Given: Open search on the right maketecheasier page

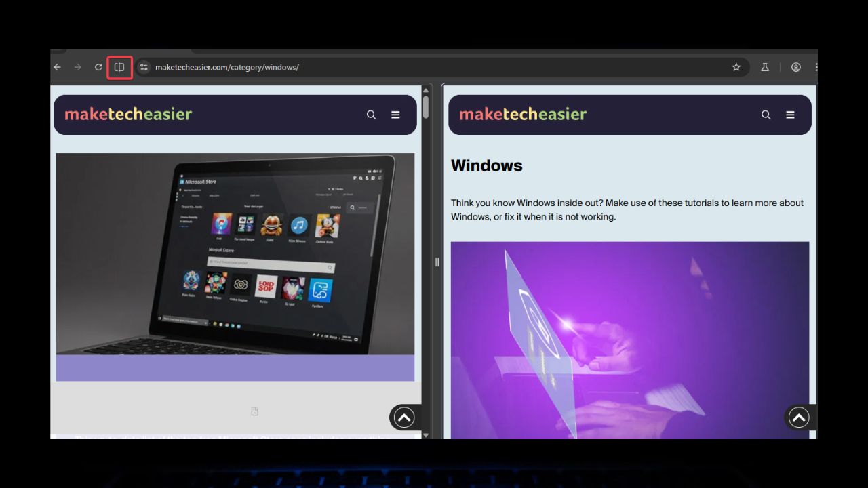Looking at the screenshot, I should coord(766,115).
